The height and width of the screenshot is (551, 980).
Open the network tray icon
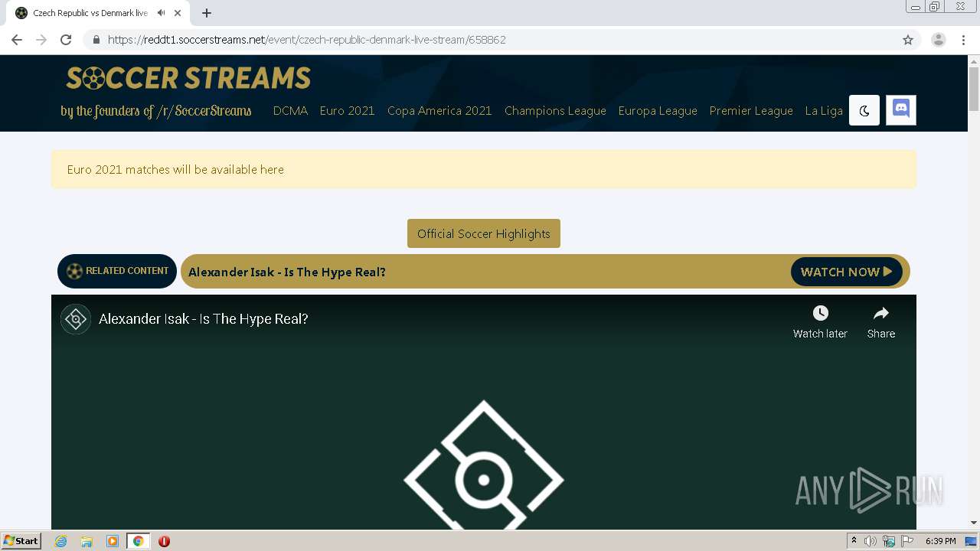tap(889, 541)
